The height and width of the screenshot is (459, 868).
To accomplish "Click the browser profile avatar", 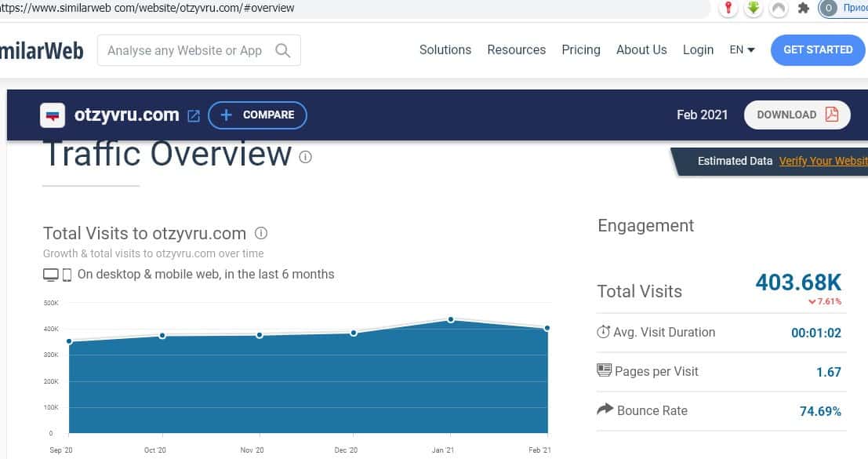I will [828, 8].
